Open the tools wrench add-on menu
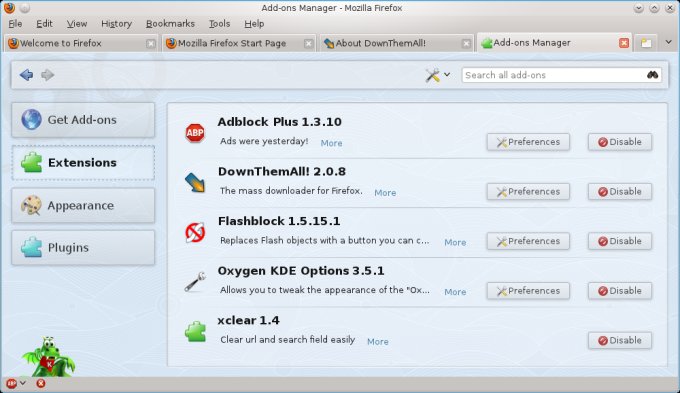Screen dimensions: 680x393 click(437, 75)
